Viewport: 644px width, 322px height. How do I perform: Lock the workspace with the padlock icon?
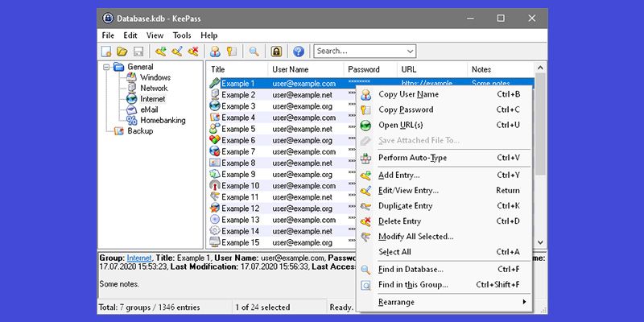(x=276, y=52)
